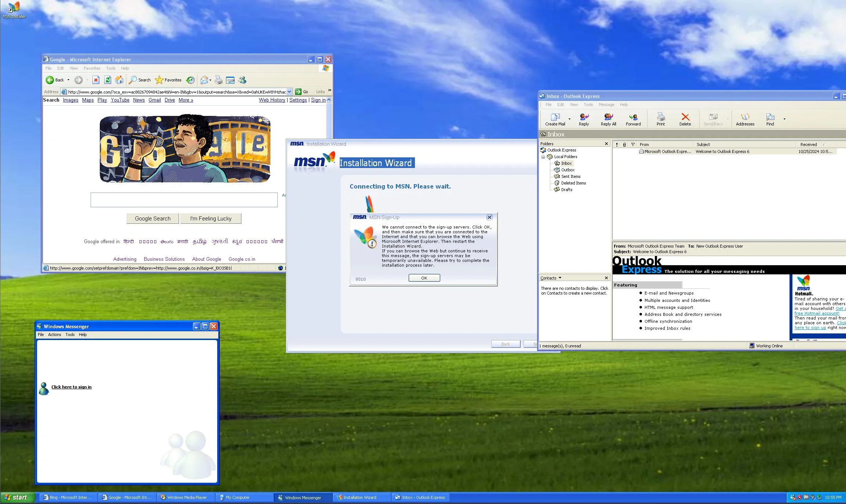Select the Images tab on Google homepage
846x504 pixels.
tap(70, 100)
